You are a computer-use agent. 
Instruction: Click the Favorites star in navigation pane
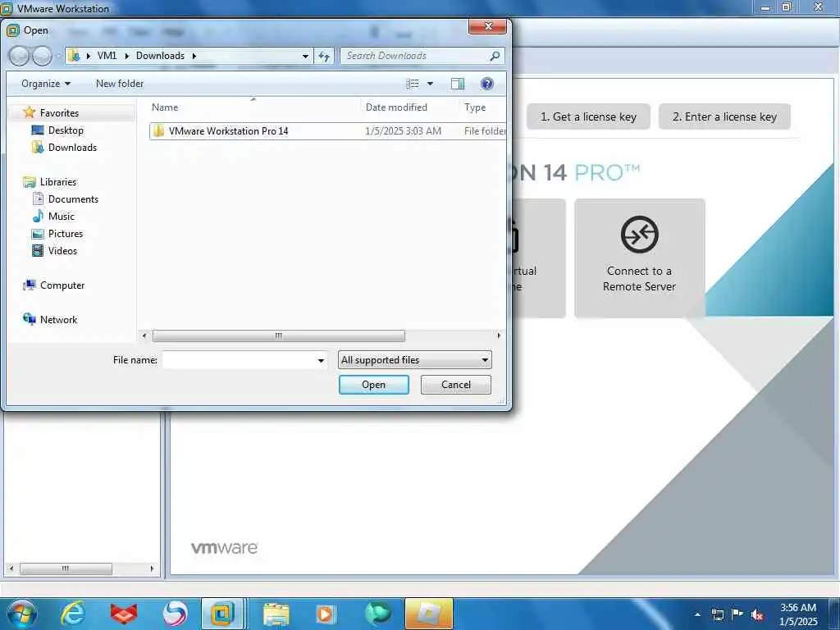pos(29,112)
